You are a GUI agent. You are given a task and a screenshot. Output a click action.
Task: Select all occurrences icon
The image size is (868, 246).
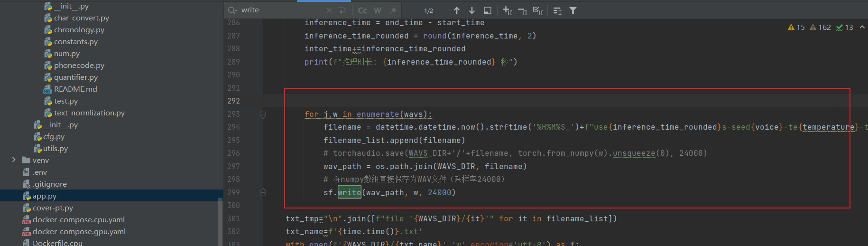(x=537, y=10)
